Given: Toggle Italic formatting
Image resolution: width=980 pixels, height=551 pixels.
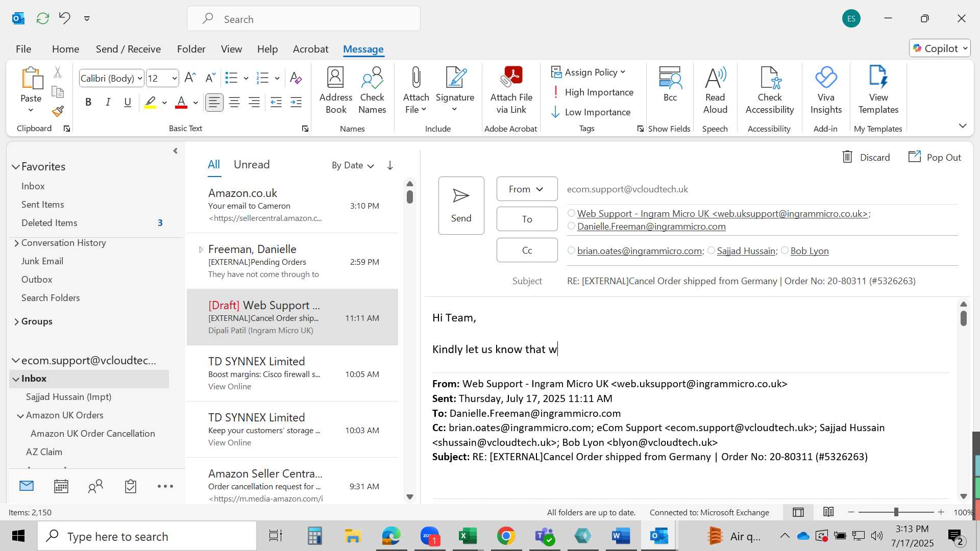Looking at the screenshot, I should (x=108, y=103).
